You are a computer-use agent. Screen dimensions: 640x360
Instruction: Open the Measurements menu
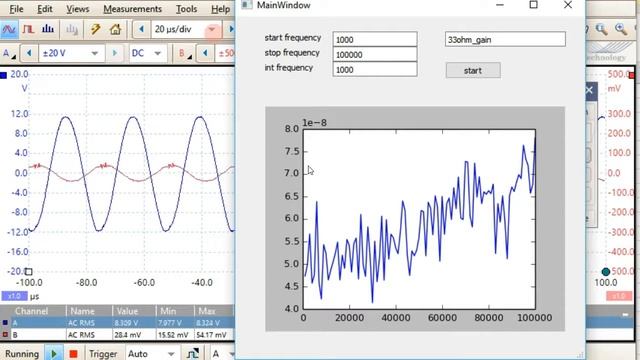(x=132, y=9)
